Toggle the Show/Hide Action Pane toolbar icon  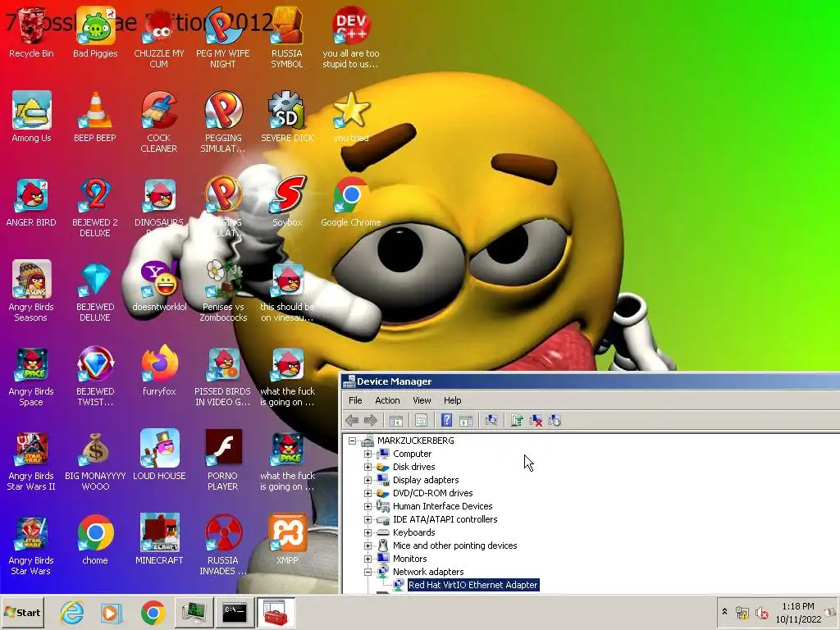[x=466, y=421]
